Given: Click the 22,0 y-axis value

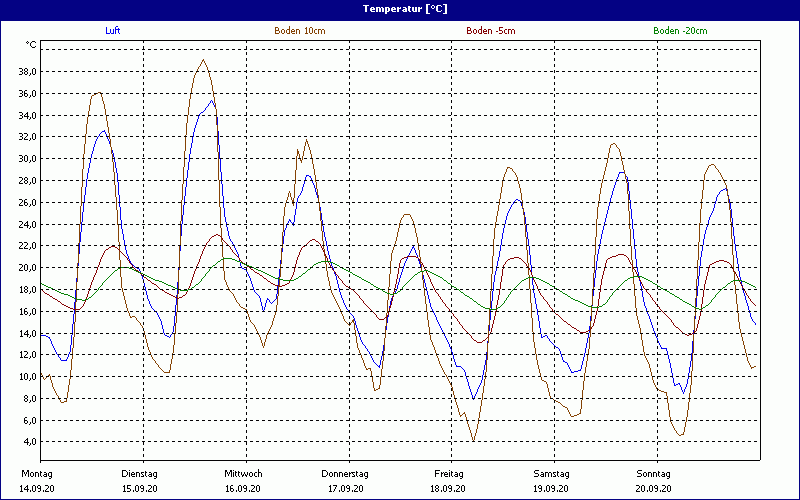Looking at the screenshot, I should click(x=27, y=246).
